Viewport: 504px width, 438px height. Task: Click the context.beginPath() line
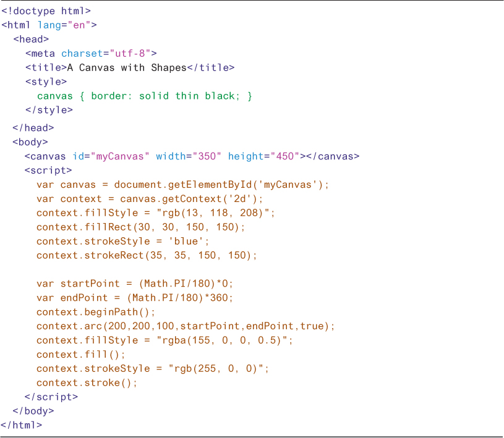(x=96, y=312)
